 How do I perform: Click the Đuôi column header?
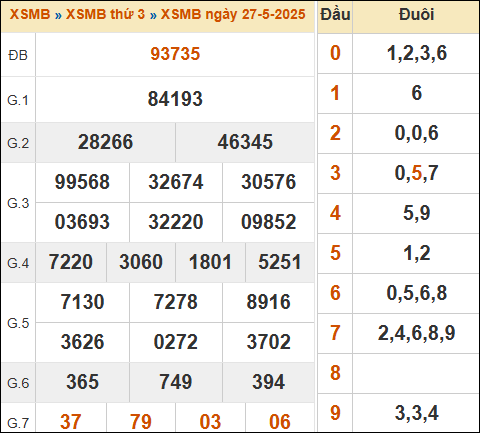click(x=416, y=15)
